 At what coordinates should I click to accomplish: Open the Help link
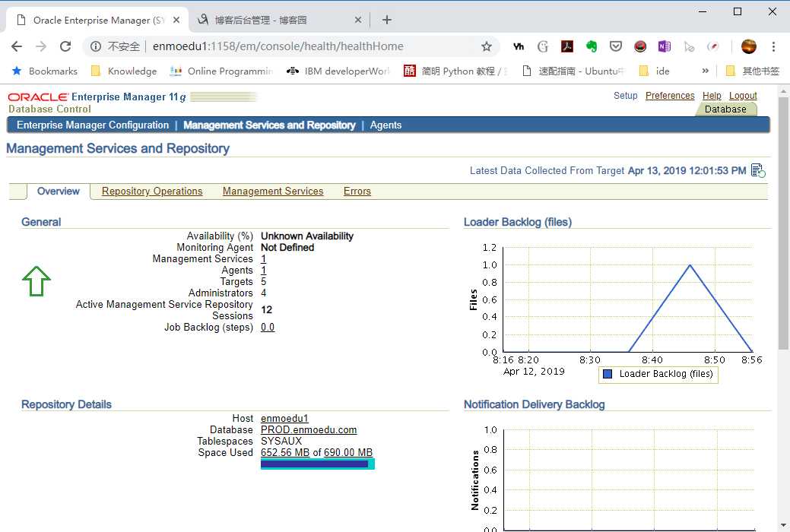[x=712, y=96]
